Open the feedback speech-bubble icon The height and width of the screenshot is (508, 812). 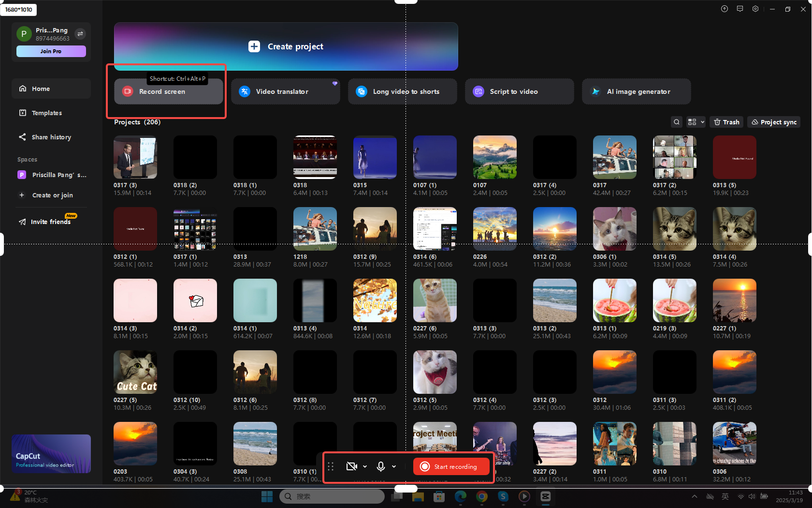click(x=740, y=9)
